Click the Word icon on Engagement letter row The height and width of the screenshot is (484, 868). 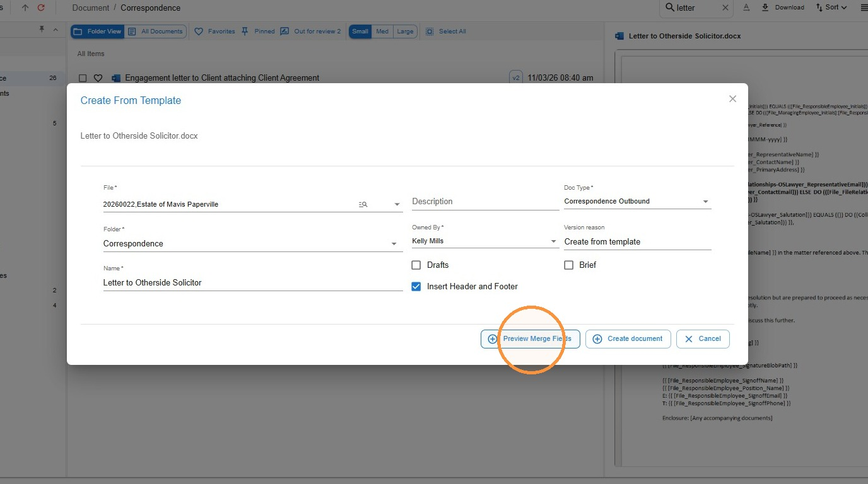[x=115, y=78]
